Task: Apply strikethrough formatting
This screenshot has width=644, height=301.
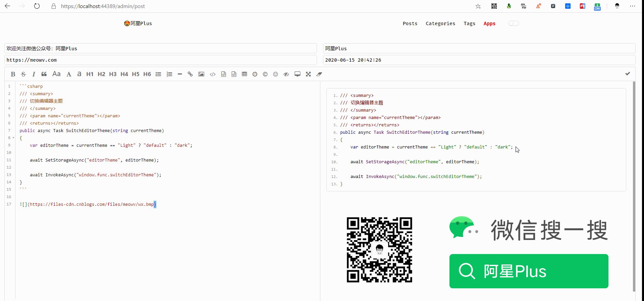Action: pyautogui.click(x=23, y=74)
